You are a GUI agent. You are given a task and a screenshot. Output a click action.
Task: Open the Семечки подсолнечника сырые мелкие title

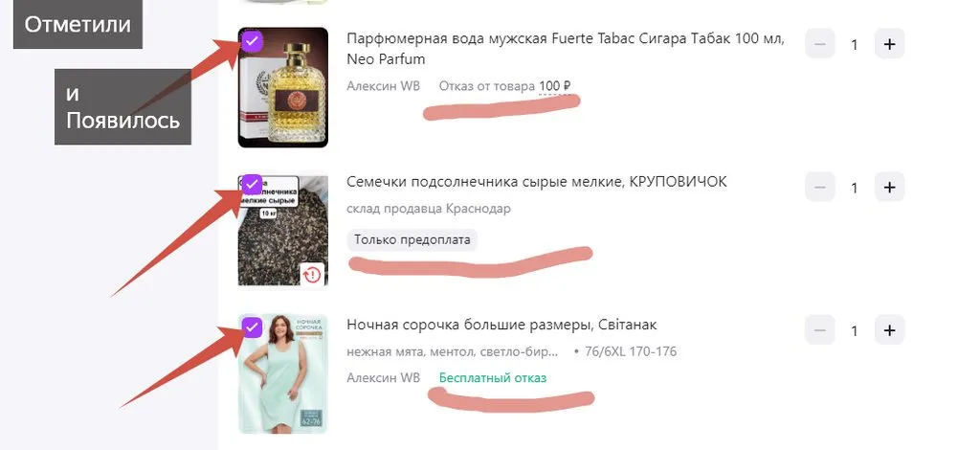537,182
